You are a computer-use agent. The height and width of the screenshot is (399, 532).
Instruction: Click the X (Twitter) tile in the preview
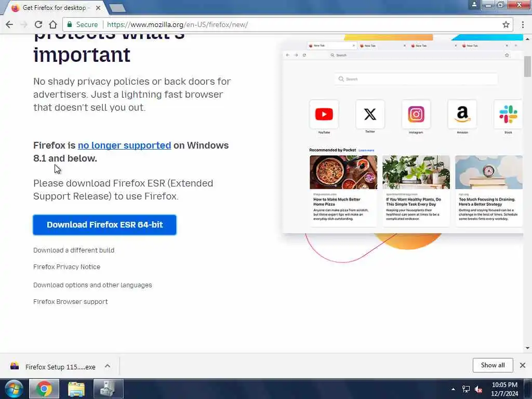point(370,114)
